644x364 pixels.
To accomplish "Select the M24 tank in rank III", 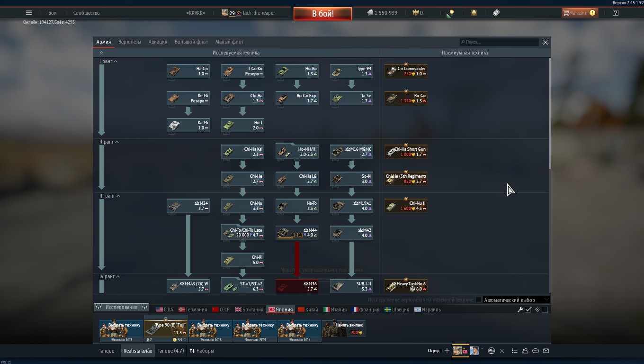I will click(x=188, y=206).
